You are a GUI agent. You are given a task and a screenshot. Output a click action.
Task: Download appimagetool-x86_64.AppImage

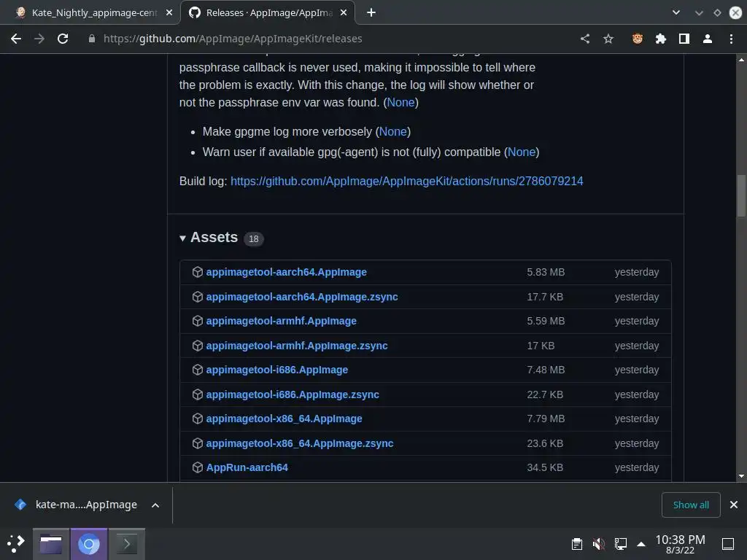(x=284, y=419)
